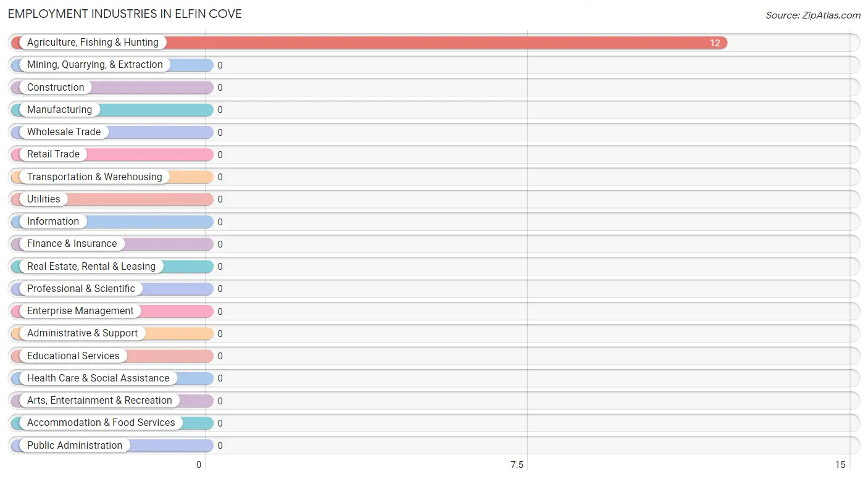Click the Educational Services label

73,356
